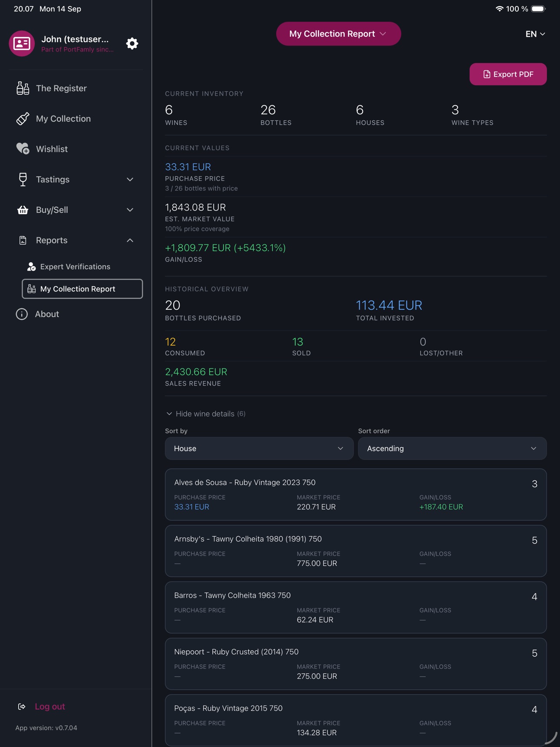
Task: Open Arnsby's Tawny Colheita 1980 card
Action: pyautogui.click(x=356, y=551)
